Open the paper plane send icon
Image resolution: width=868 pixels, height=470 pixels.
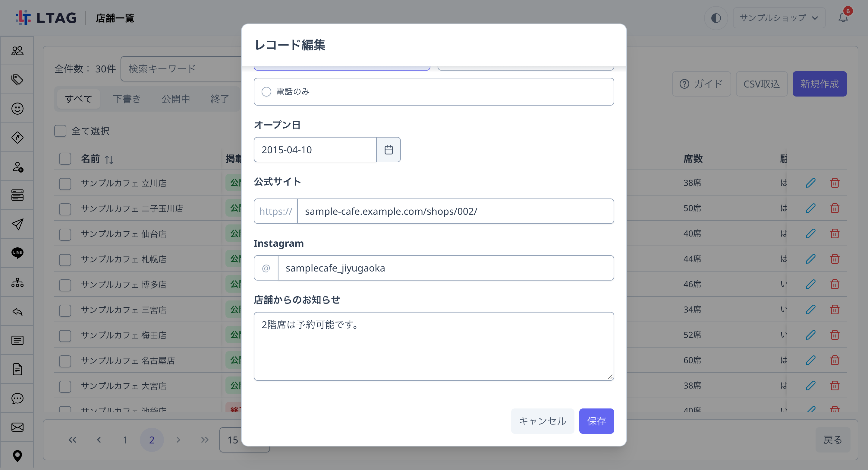[x=17, y=224]
